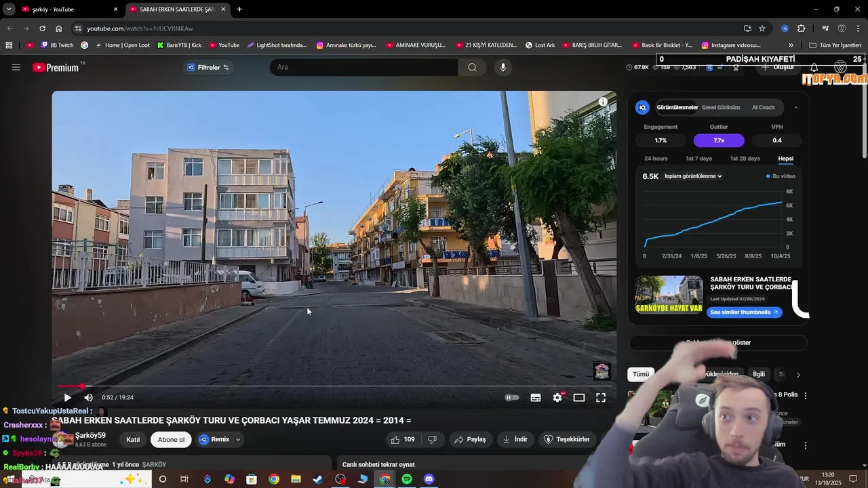Click the search magnifier button
Image resolution: width=868 pixels, height=488 pixels.
[x=472, y=67]
